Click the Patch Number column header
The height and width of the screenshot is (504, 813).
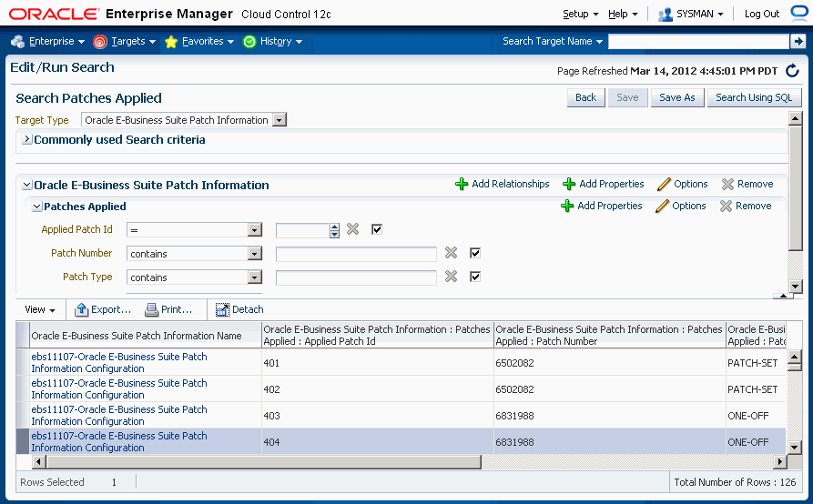[609, 335]
